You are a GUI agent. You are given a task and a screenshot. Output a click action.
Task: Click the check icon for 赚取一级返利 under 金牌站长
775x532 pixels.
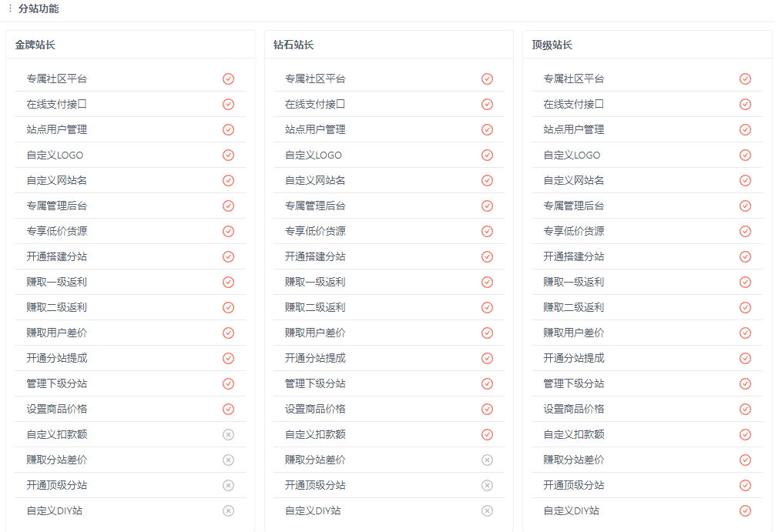point(228,282)
